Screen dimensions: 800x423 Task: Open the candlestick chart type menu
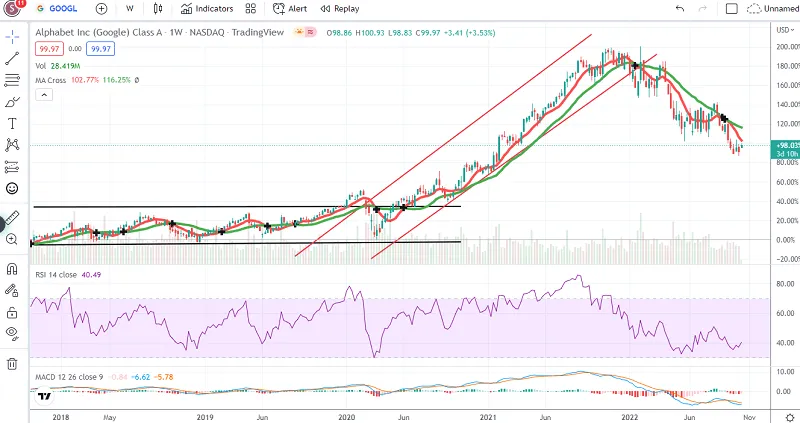coord(158,9)
